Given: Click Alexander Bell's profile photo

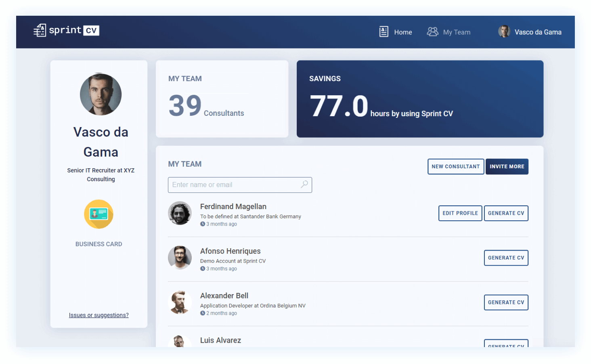Looking at the screenshot, I should tap(180, 302).
